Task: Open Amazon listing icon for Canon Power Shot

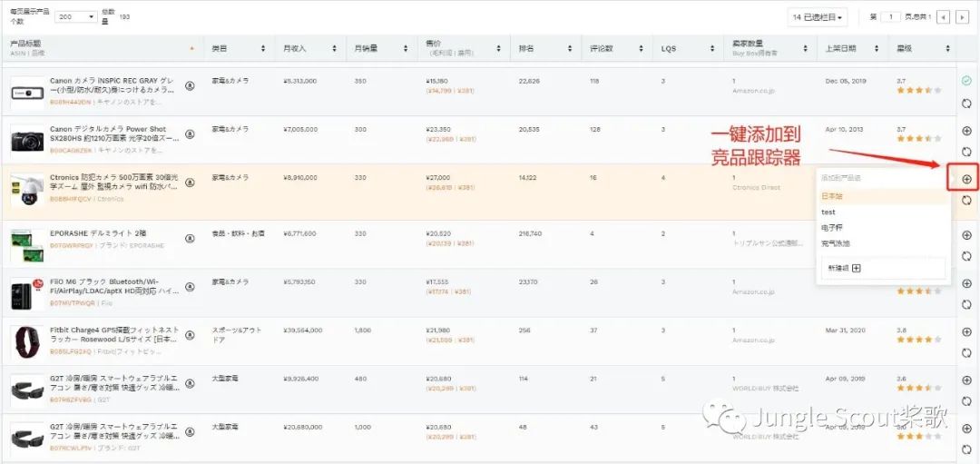Action: tap(190, 133)
